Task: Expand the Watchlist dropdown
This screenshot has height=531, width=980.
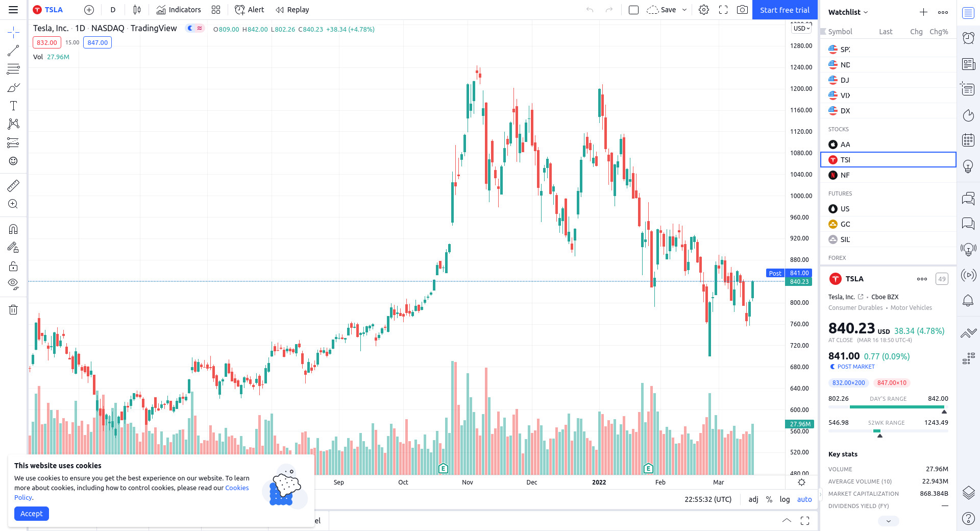Action: (x=848, y=12)
